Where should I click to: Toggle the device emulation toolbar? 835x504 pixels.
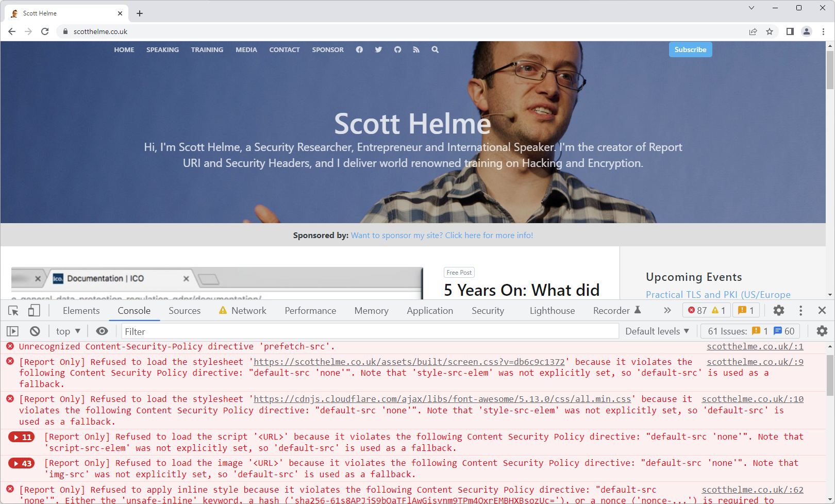click(x=34, y=310)
